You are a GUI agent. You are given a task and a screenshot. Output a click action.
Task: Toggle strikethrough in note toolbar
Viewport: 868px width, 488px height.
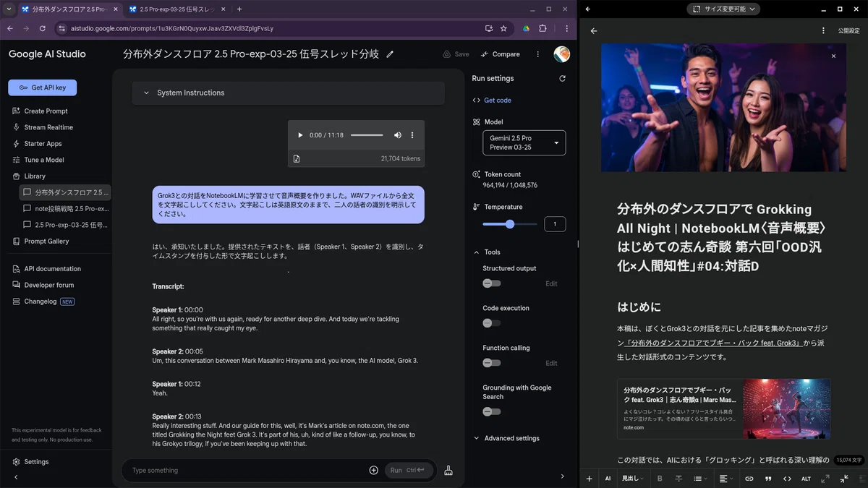pos(678,479)
